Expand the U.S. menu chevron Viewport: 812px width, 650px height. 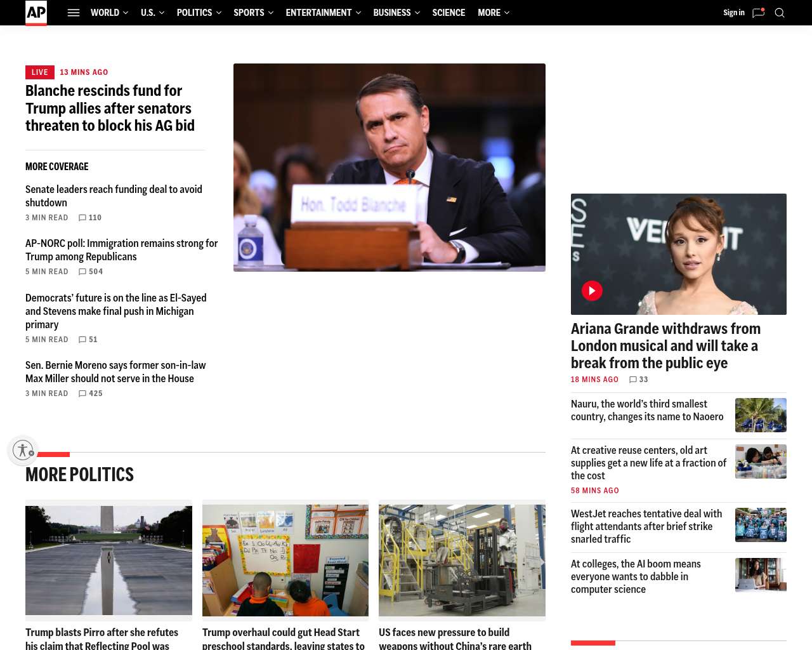click(x=161, y=13)
